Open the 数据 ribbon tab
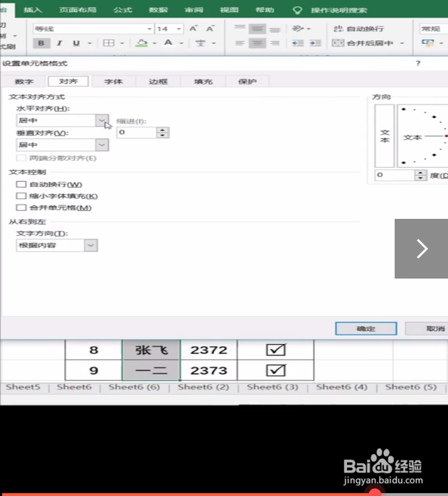Viewport: 448px width, 496px height. pyautogui.click(x=158, y=10)
